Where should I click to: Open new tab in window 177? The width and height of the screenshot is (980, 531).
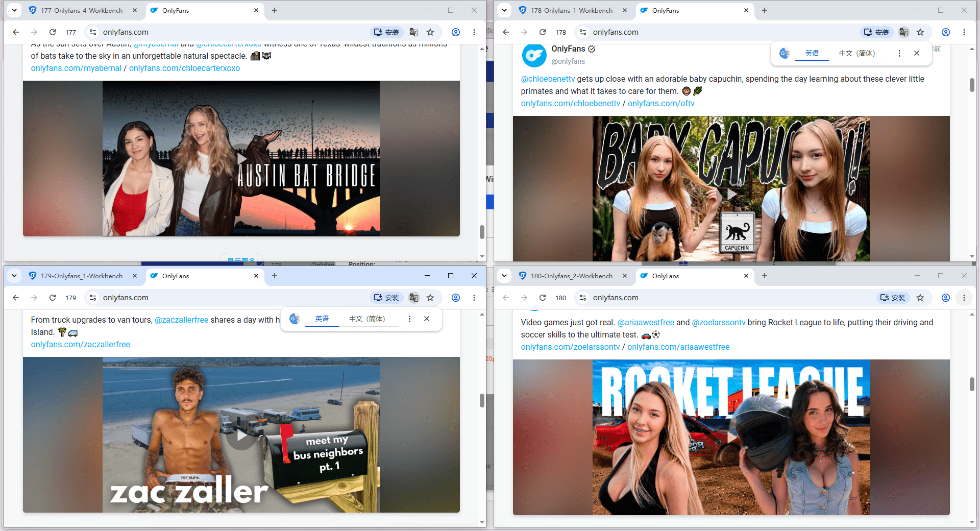click(275, 10)
